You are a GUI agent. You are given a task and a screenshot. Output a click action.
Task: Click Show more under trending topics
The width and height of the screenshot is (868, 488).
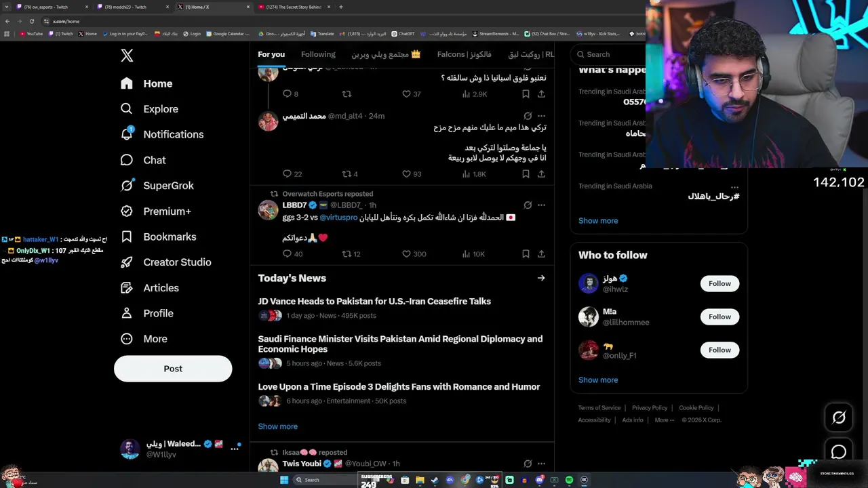598,221
